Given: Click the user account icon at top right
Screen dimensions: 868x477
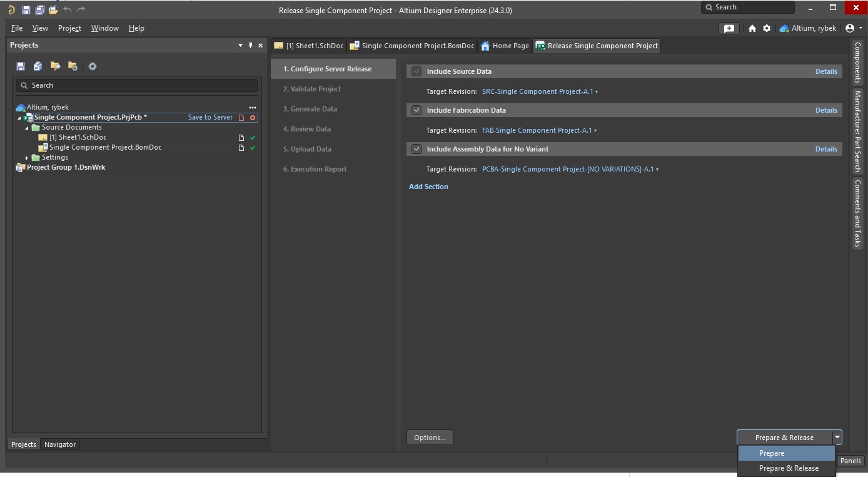Looking at the screenshot, I should [x=849, y=28].
